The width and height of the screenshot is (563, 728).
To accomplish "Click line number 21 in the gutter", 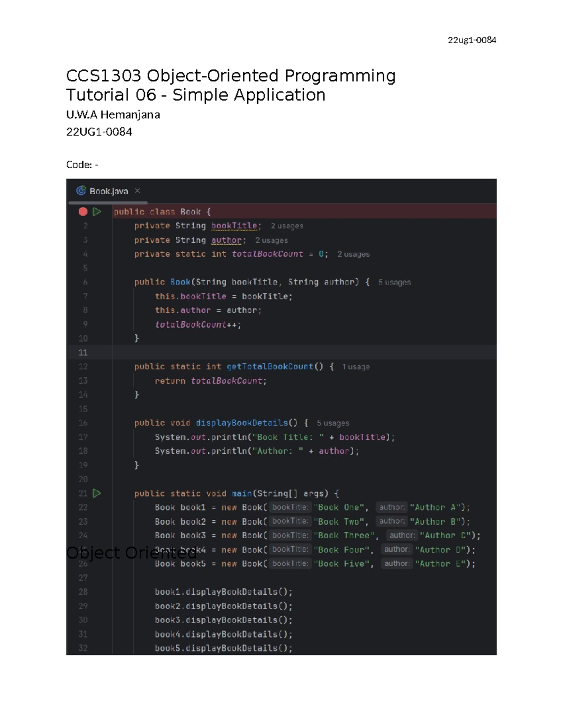I will 83,493.
